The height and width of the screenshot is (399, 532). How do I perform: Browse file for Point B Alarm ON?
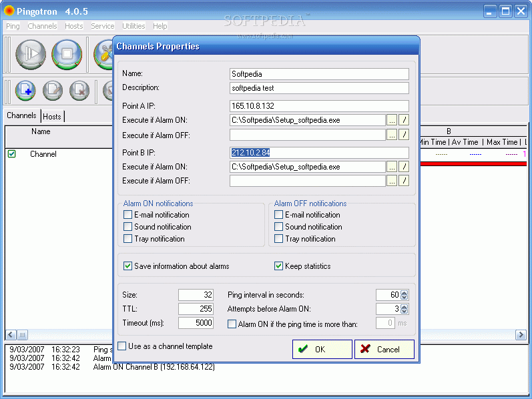coord(392,167)
